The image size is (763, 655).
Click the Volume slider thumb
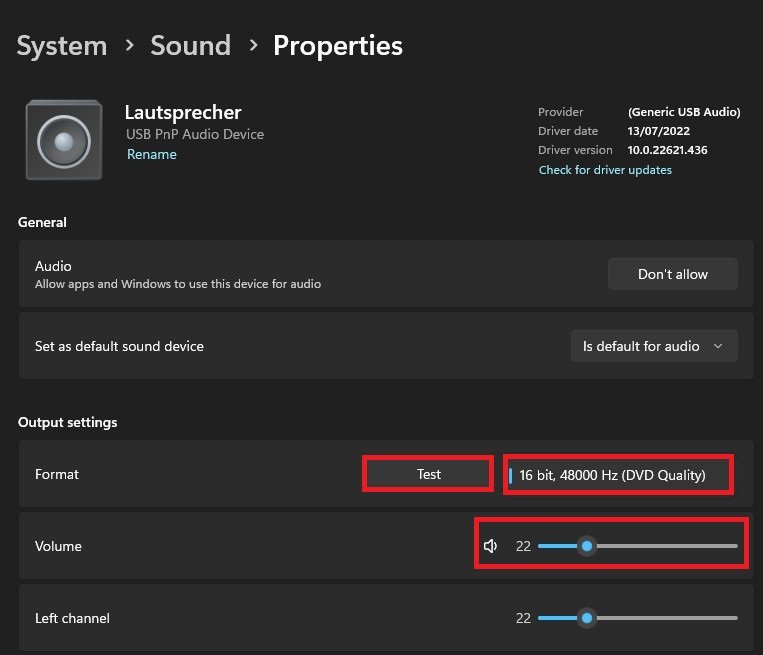click(587, 546)
